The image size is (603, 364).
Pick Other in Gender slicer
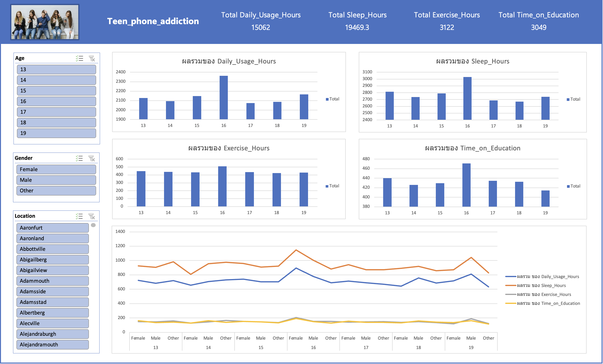[56, 191]
